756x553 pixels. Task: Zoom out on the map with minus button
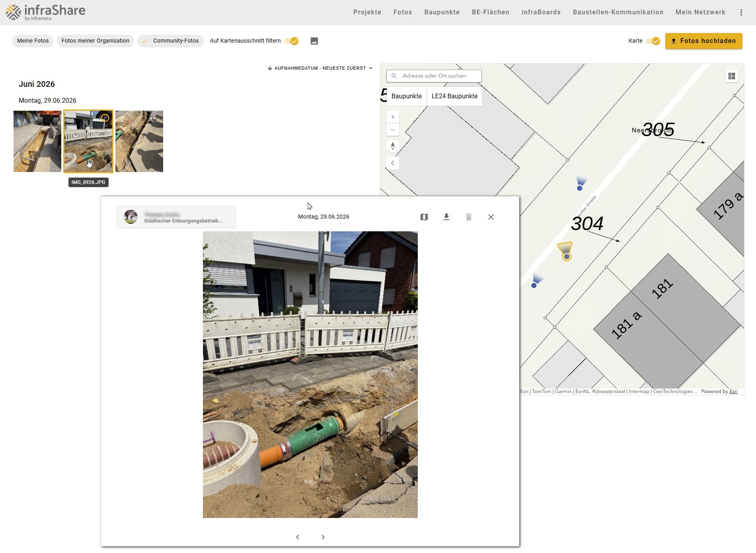(393, 130)
